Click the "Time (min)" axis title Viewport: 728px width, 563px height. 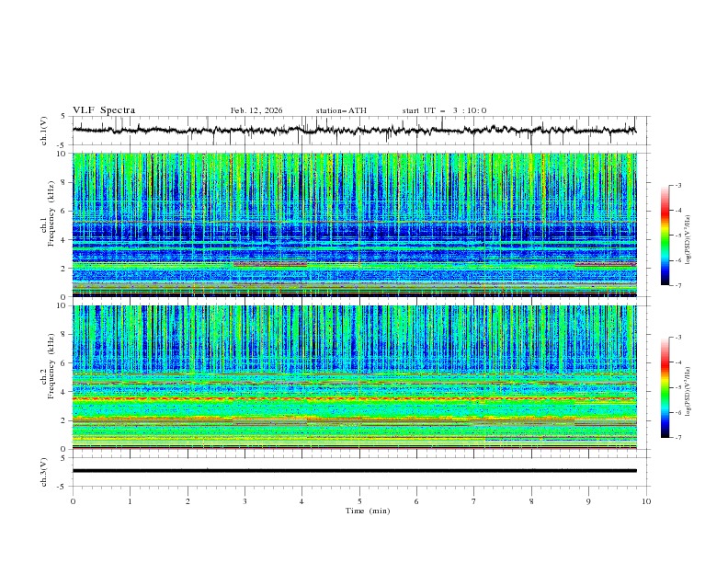[x=368, y=511]
